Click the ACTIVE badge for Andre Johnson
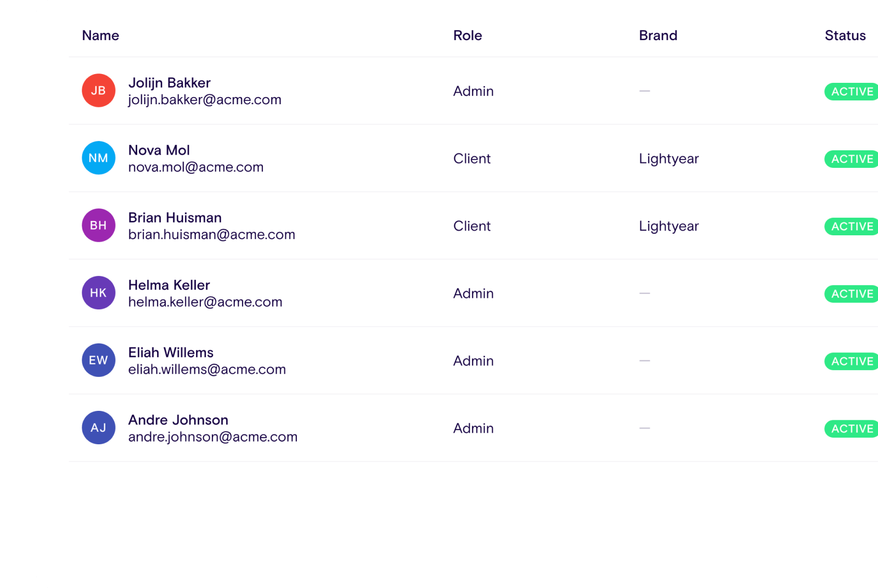Screen dimensions: 878x588 coord(852,429)
